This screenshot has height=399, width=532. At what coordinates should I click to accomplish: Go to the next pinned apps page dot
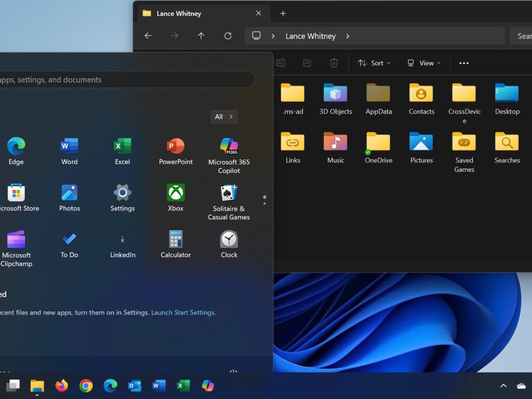click(x=264, y=203)
